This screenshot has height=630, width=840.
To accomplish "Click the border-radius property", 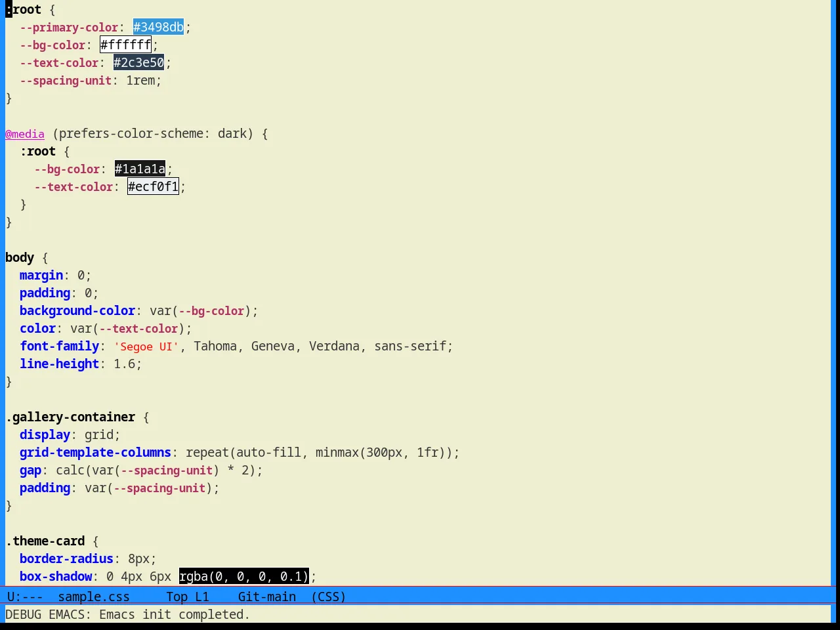I will click(x=66, y=558).
